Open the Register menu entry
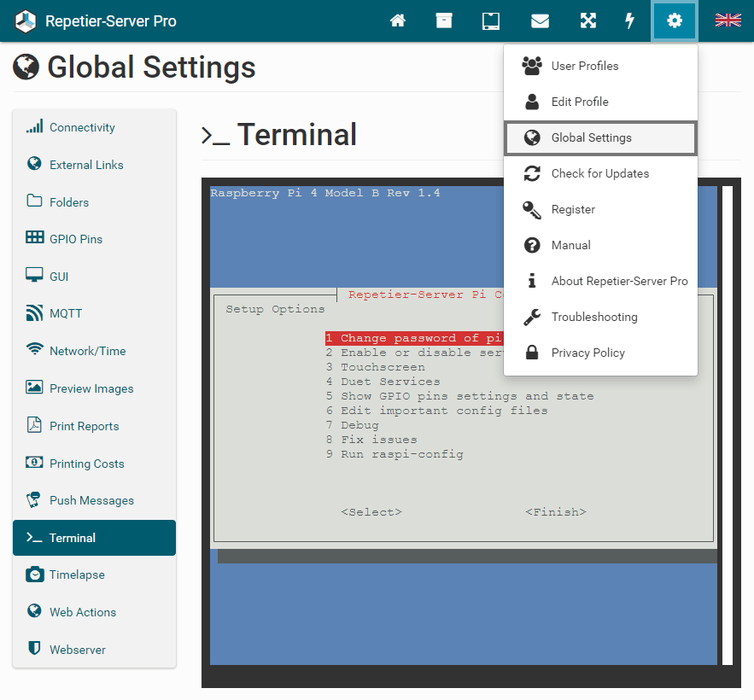The height and width of the screenshot is (700, 754). [600, 210]
